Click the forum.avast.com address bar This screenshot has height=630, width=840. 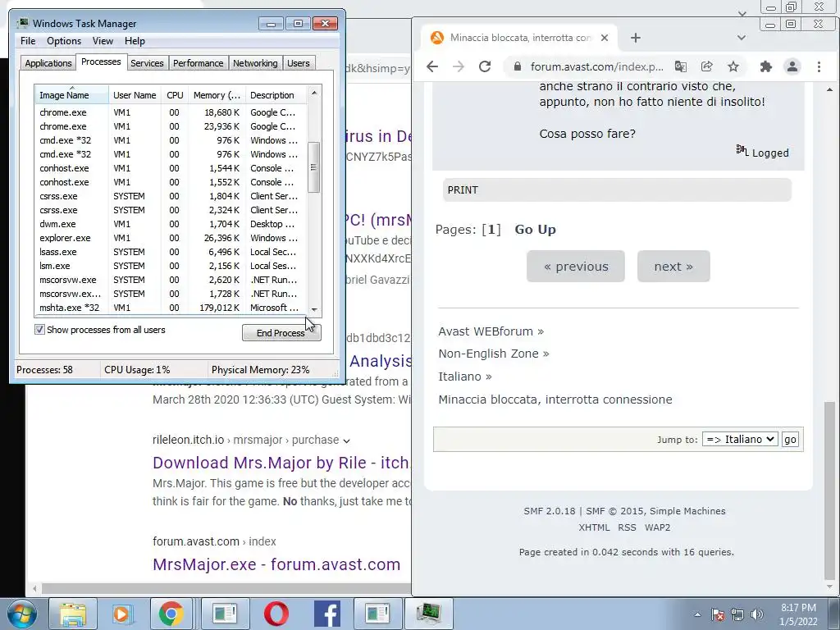point(597,66)
